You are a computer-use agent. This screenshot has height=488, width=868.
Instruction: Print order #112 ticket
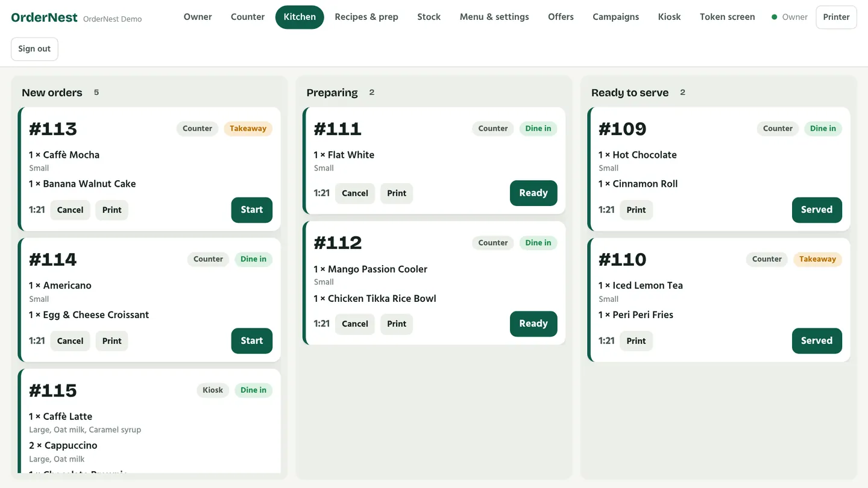pyautogui.click(x=397, y=324)
